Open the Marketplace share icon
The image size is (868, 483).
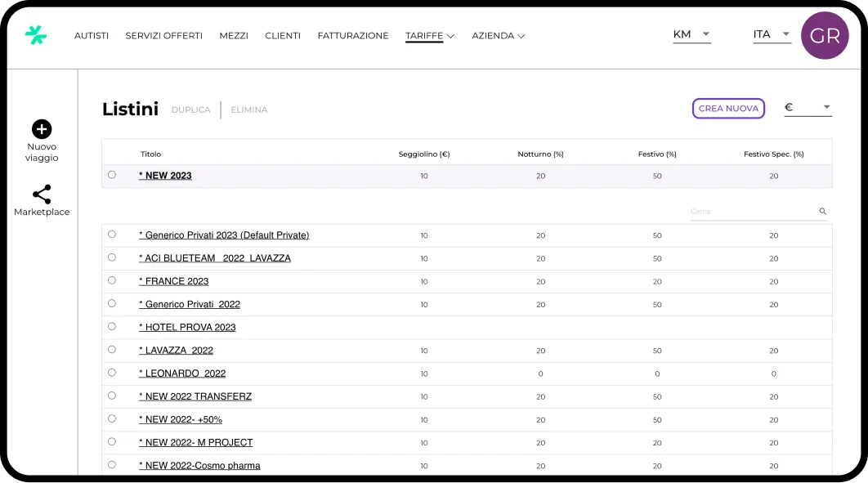pos(42,195)
